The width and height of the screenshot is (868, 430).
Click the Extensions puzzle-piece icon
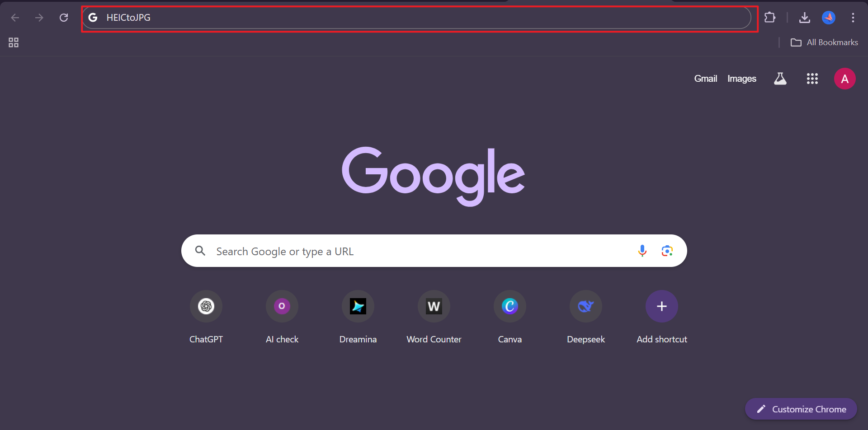[x=770, y=17]
